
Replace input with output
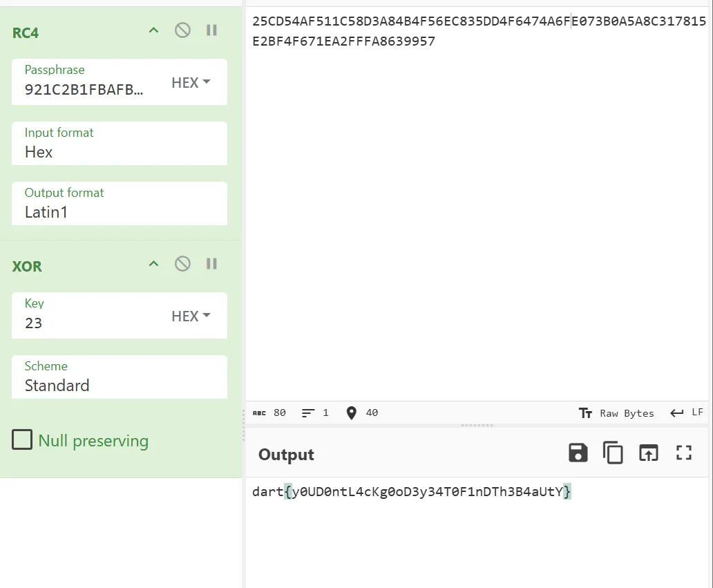pyautogui.click(x=648, y=453)
